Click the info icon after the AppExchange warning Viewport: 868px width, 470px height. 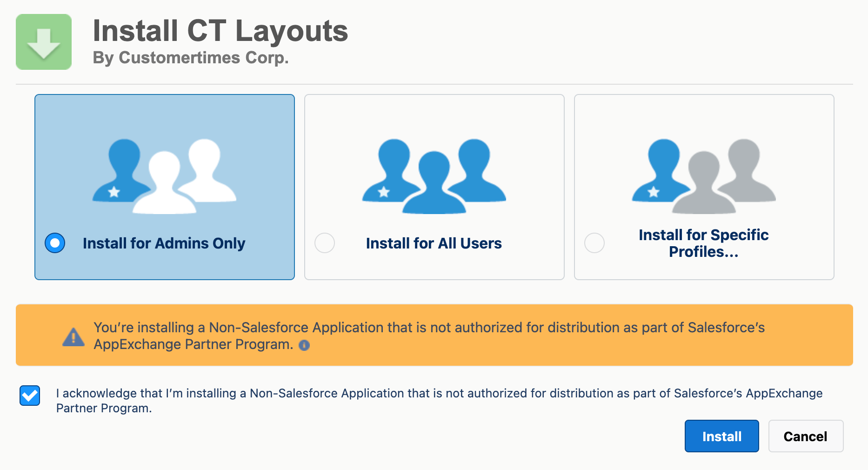coord(305,346)
